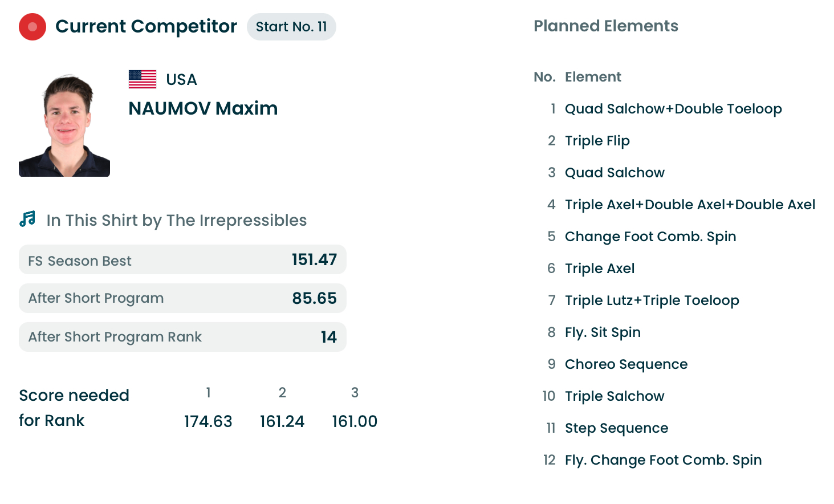Viewport: 834px width, 504px height.
Task: Click the red live indicator icon
Action: coord(32,27)
